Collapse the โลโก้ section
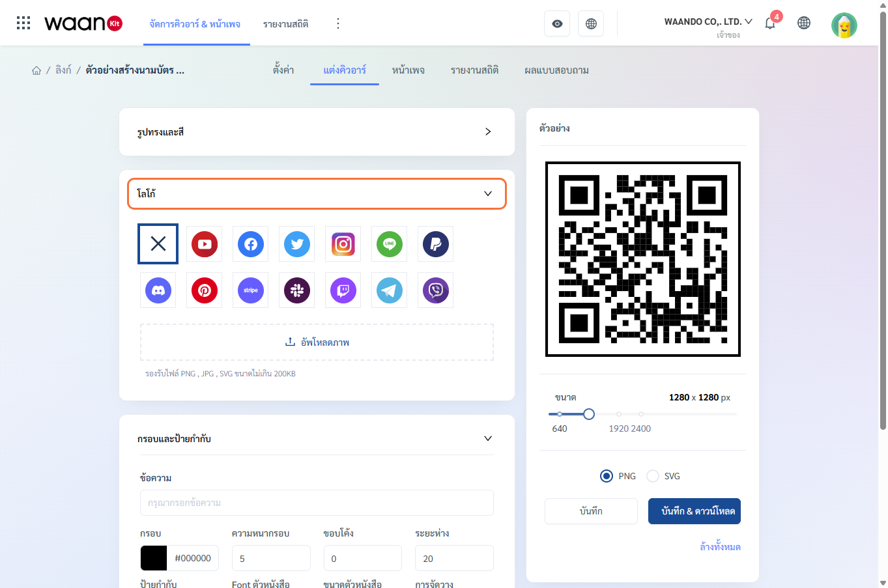 (x=317, y=193)
